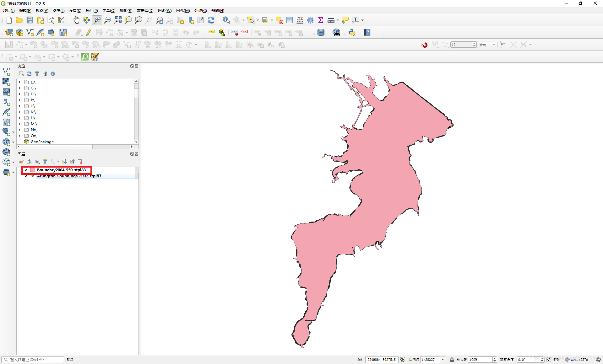Toggle visibility of Boundary2004_550_stpl83 layer
This screenshot has height=364, width=603.
click(x=26, y=170)
